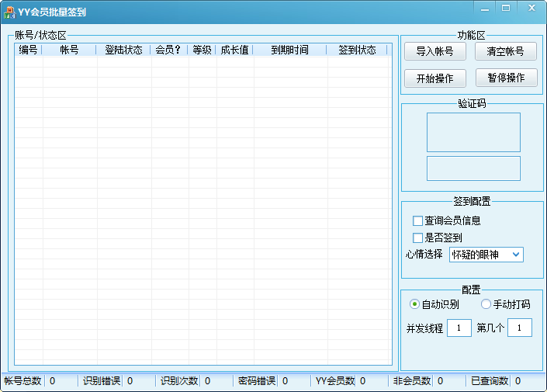This screenshot has height=392, width=547.
Task: Click 并发线程 input field
Action: pyautogui.click(x=459, y=328)
